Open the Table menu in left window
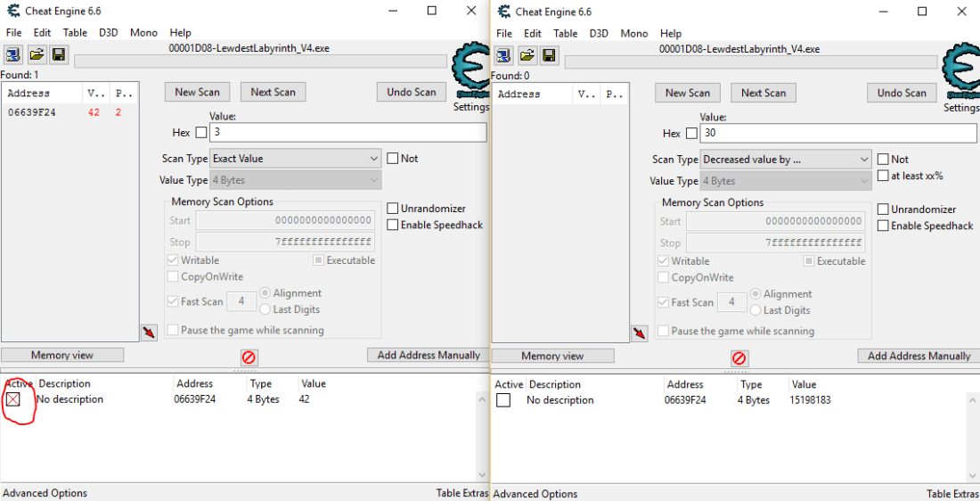980x501 pixels. pos(75,33)
